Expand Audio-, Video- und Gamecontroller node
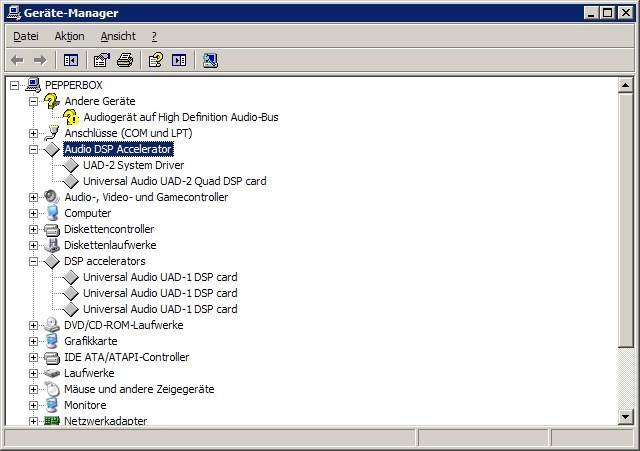The height and width of the screenshot is (451, 640). [x=33, y=198]
